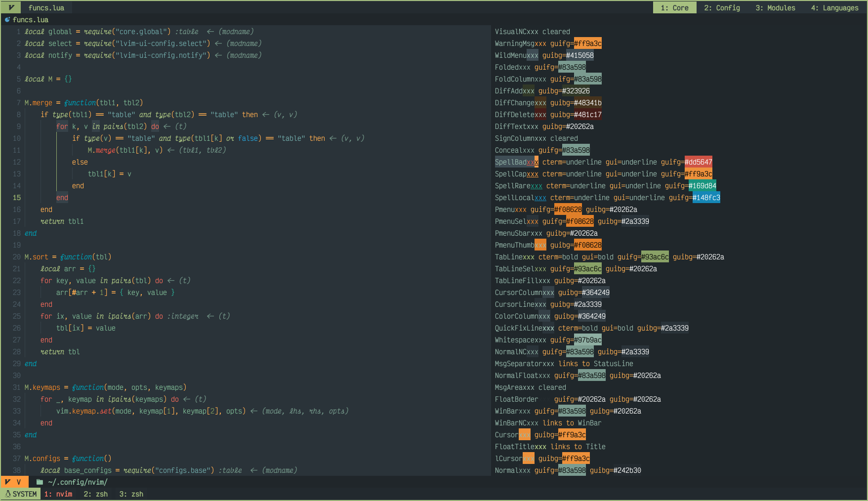Viewport: 868px width, 501px height.
Task: Open the 3: Modules tab
Action: point(775,8)
